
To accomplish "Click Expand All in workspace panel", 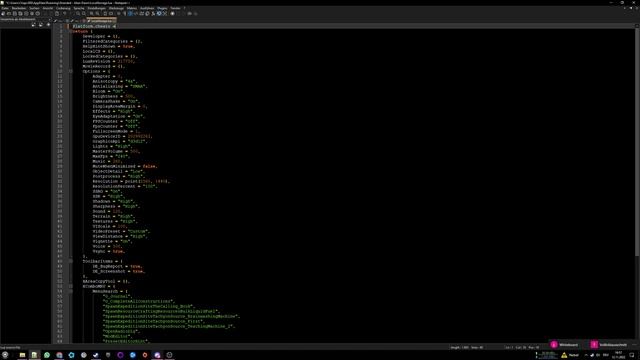I will pyautogui.click(x=33, y=24).
